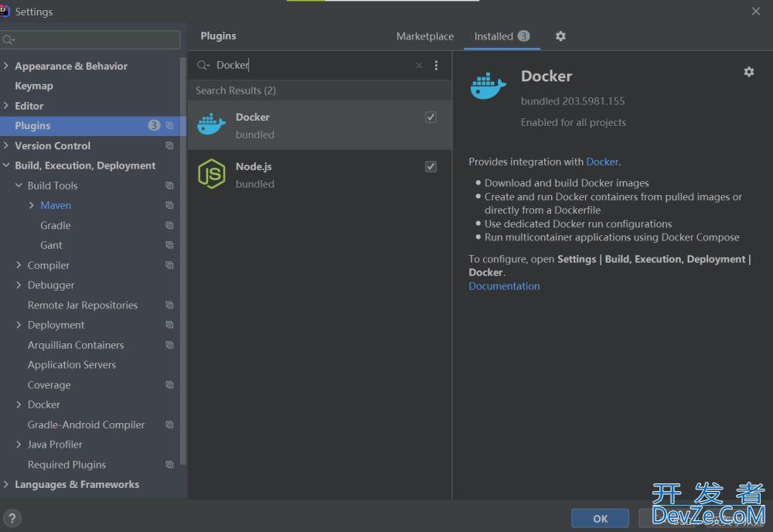Click the settings search magnifier icon
Viewport: 773px width, 532px height.
click(x=8, y=39)
